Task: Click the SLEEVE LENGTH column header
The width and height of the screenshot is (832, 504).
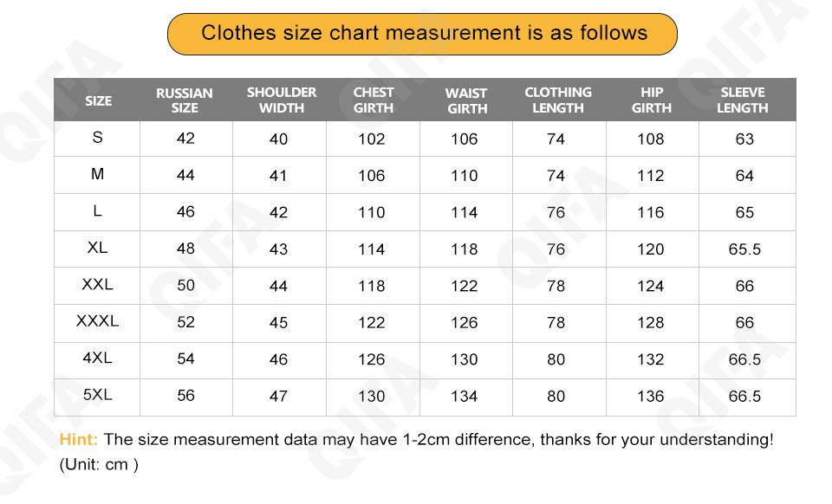Action: coord(743,100)
